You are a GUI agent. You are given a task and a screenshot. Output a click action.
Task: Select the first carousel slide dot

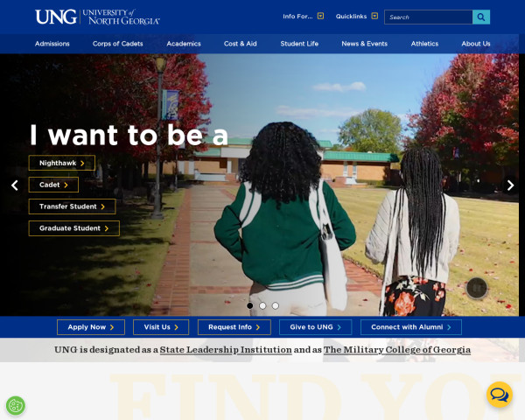click(x=249, y=305)
